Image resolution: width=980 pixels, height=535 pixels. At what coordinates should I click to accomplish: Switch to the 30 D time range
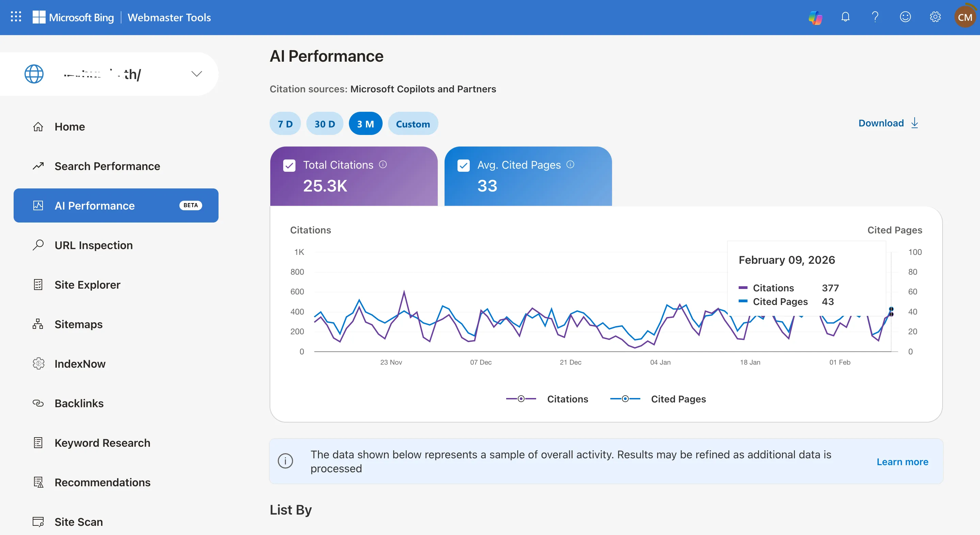pyautogui.click(x=324, y=123)
